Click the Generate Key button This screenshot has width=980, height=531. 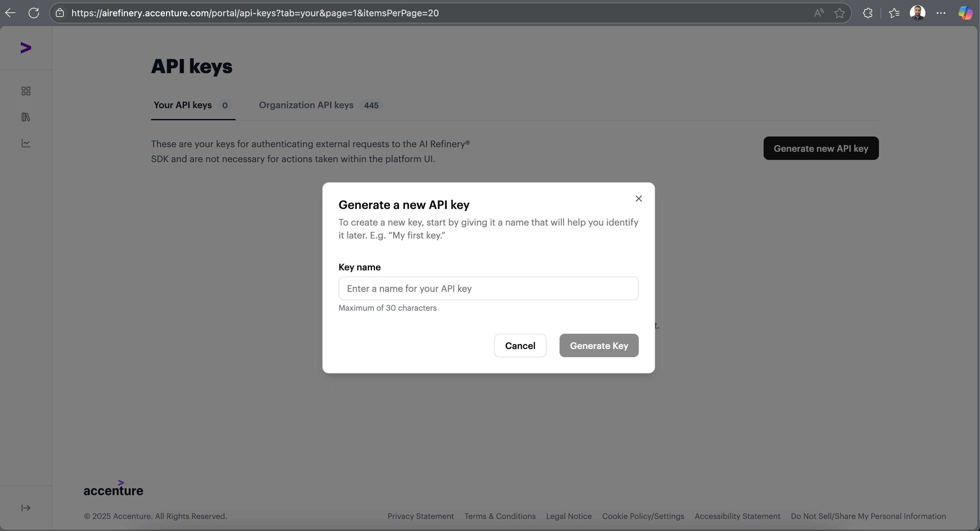tap(599, 346)
